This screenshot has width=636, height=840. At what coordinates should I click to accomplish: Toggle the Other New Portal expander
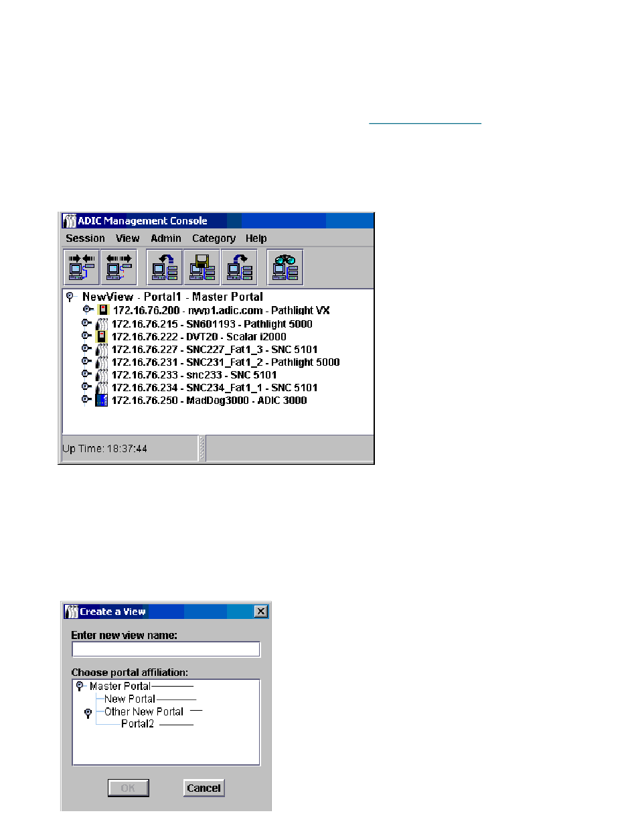[x=87, y=714]
